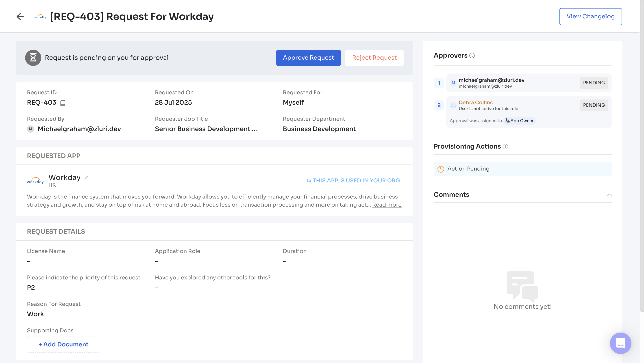Add a supporting document
Image resolution: width=644 pixels, height=363 pixels.
click(x=63, y=344)
